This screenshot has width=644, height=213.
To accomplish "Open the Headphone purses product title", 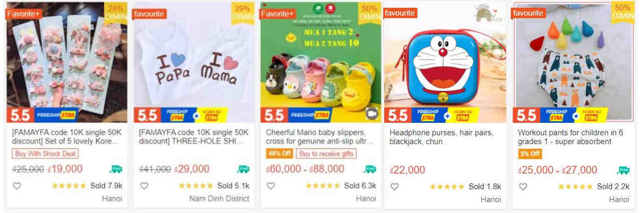I will click(x=441, y=137).
